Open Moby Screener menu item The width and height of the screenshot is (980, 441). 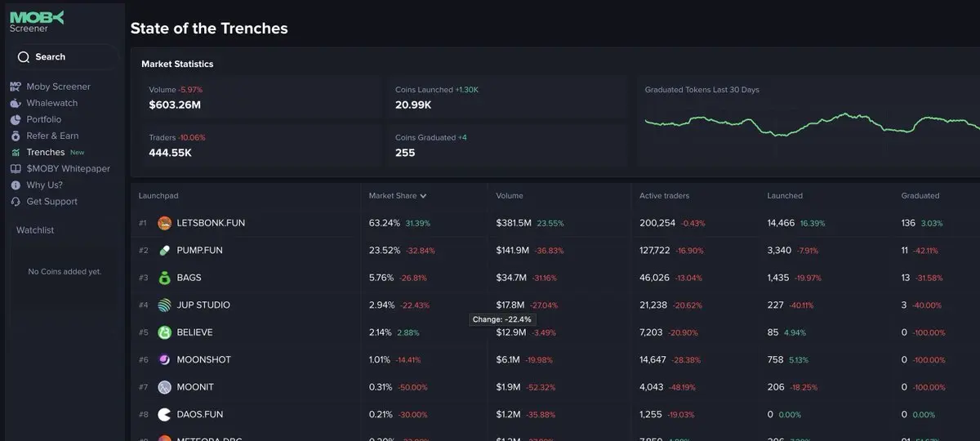coord(59,87)
